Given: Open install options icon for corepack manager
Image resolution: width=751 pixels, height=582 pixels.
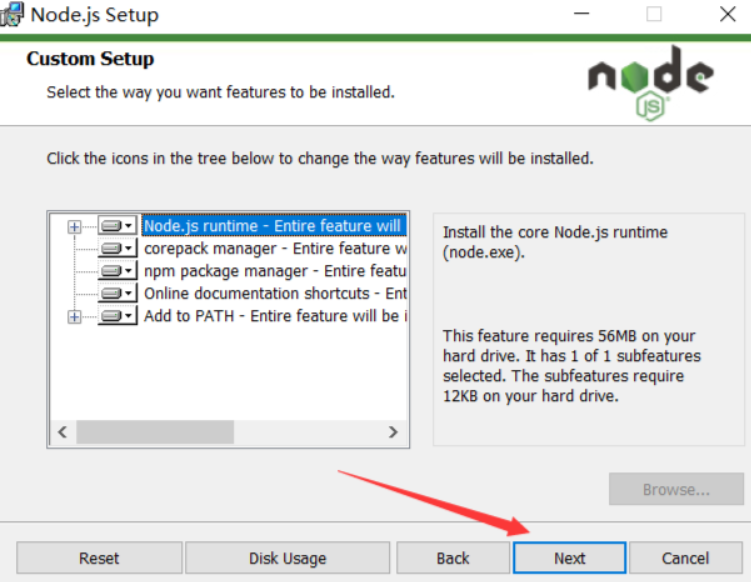Looking at the screenshot, I should (x=117, y=248).
